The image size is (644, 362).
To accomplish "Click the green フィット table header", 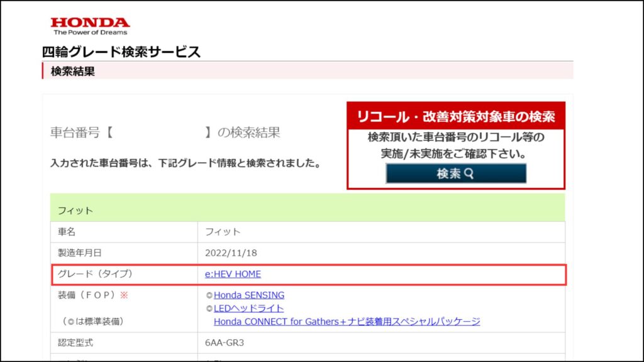I will [x=308, y=207].
